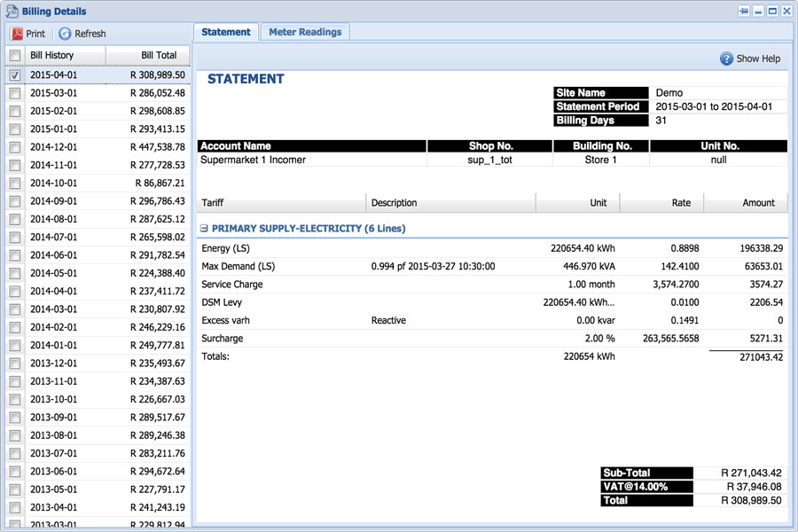Check the 2013-04-01 bill checkbox
Viewport: 798px width, 532px height.
(15, 507)
